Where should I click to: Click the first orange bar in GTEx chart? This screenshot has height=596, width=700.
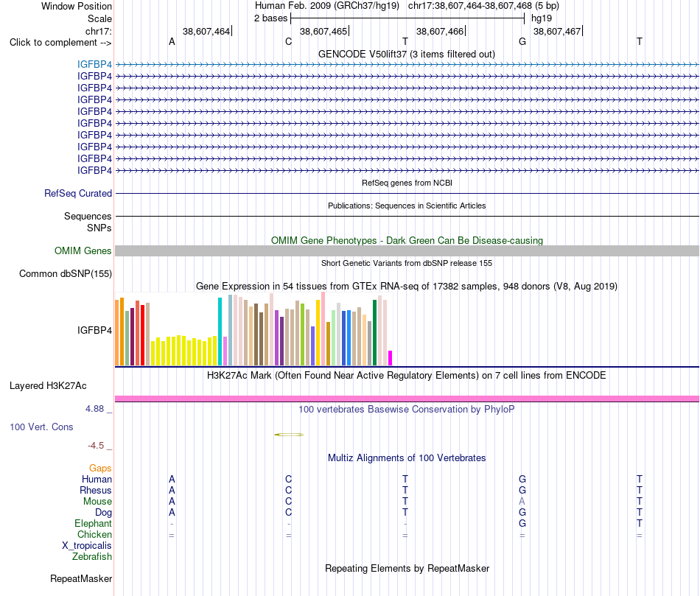pyautogui.click(x=117, y=333)
